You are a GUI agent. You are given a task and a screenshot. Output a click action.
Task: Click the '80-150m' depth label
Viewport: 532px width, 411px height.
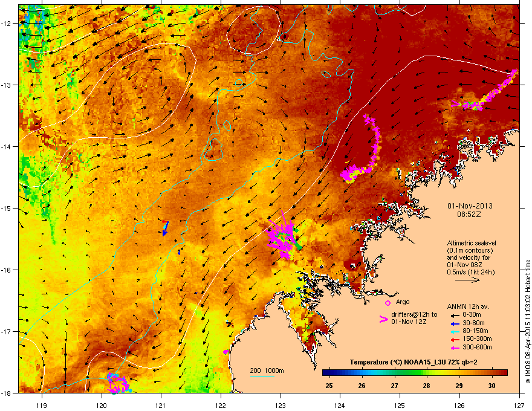[475, 331]
